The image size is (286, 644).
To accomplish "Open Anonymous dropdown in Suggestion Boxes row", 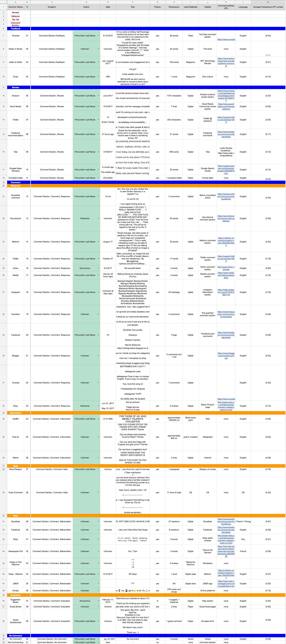I will pyautogui.click(x=98, y=601).
